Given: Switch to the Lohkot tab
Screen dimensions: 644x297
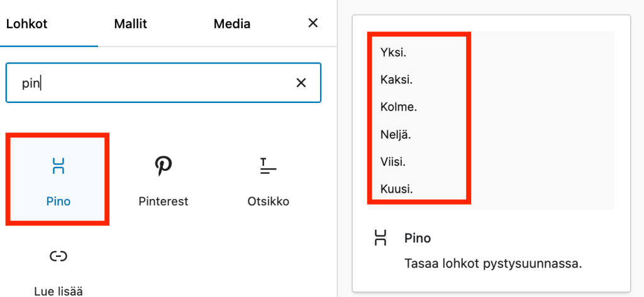Looking at the screenshot, I should click(26, 24).
